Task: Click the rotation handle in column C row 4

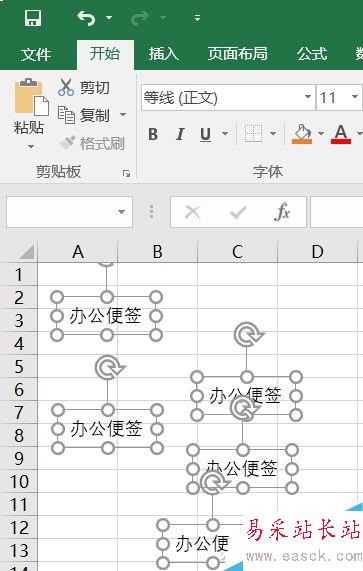Action: 248,334
